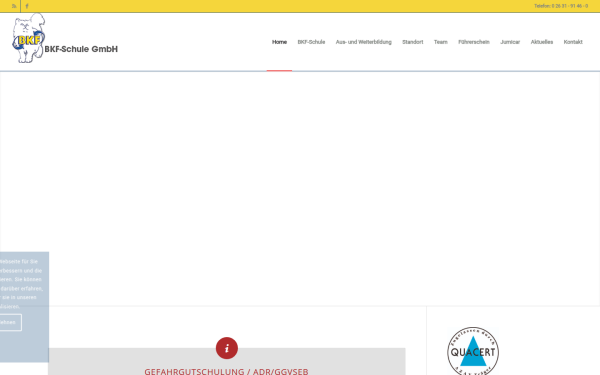Open the Facebook icon in top bar
Screen dimensions: 600x375
click(27, 6)
